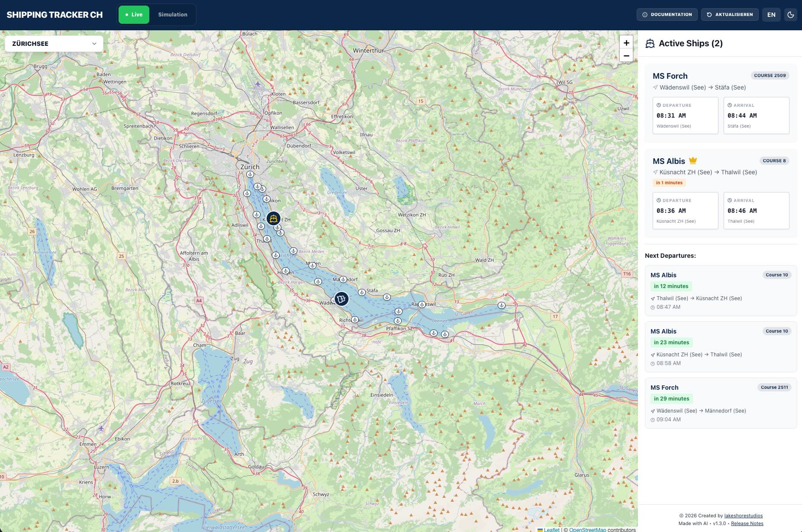Viewport: 802px width, 532px height.
Task: Click the anchor station marker at Richterswil
Action: coord(355,320)
